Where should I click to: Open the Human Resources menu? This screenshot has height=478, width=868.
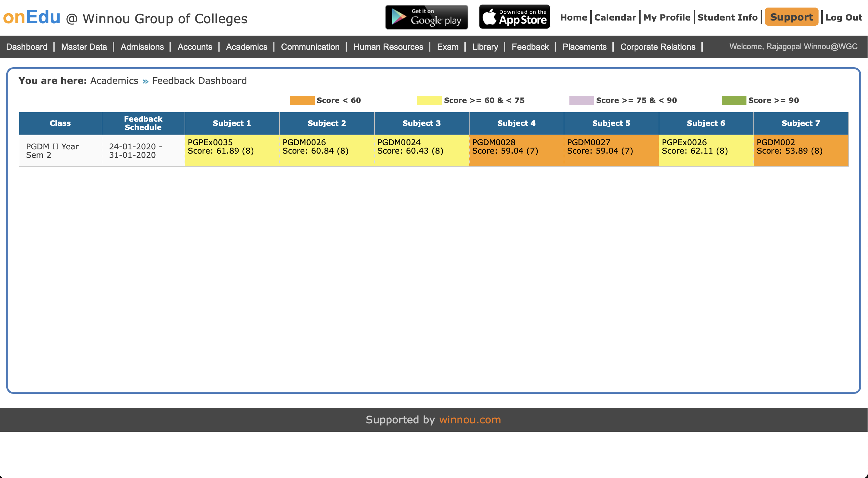[x=388, y=47]
